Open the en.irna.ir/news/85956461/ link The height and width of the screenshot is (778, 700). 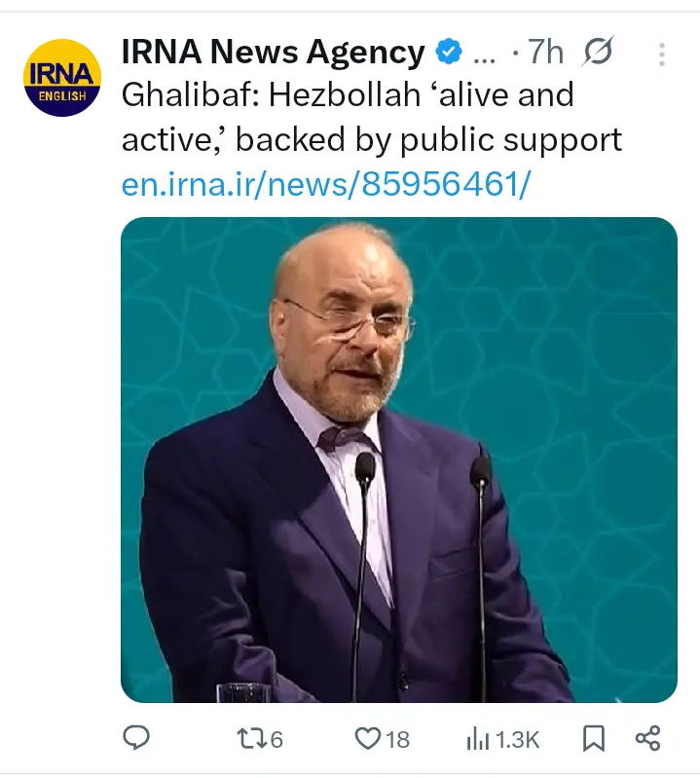pyautogui.click(x=325, y=184)
